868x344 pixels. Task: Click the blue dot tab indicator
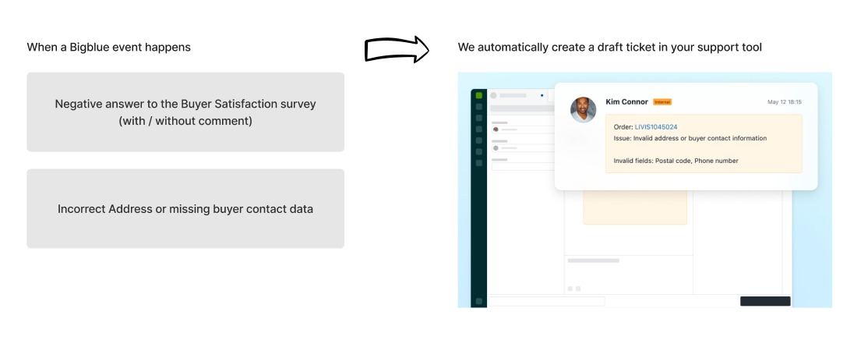coord(542,96)
